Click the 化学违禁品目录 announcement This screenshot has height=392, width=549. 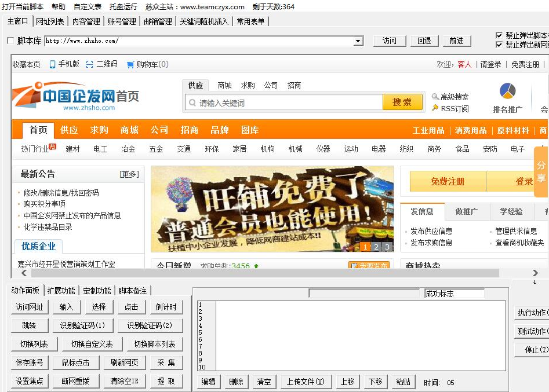[x=48, y=227]
